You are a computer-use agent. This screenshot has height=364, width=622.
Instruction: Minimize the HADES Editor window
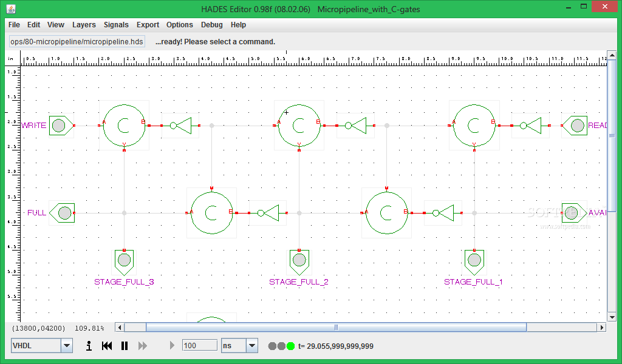click(569, 7)
